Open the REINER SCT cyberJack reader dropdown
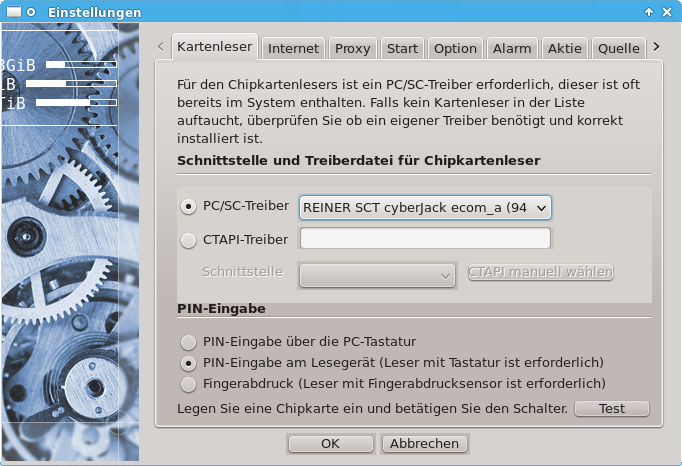 (x=425, y=207)
